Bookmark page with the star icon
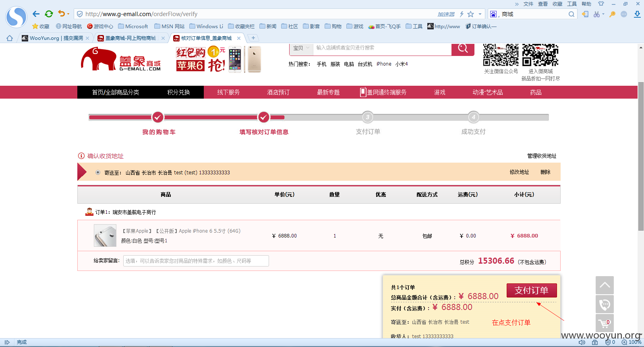The height and width of the screenshot is (347, 644). point(470,14)
